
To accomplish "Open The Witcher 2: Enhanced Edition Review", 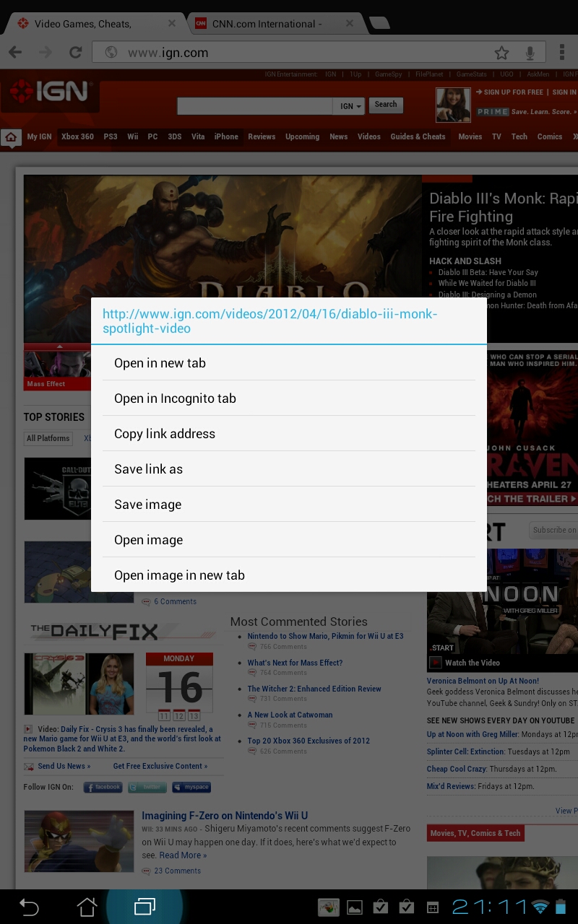I will click(x=314, y=689).
